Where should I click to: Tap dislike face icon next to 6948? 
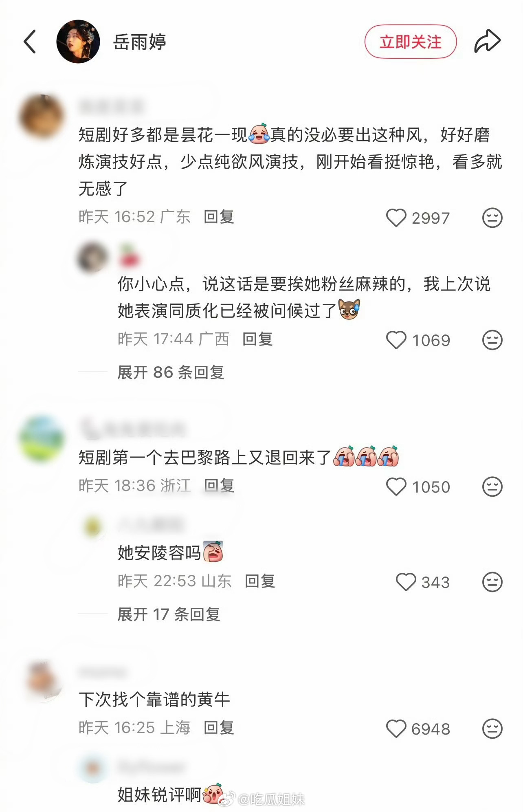[492, 728]
